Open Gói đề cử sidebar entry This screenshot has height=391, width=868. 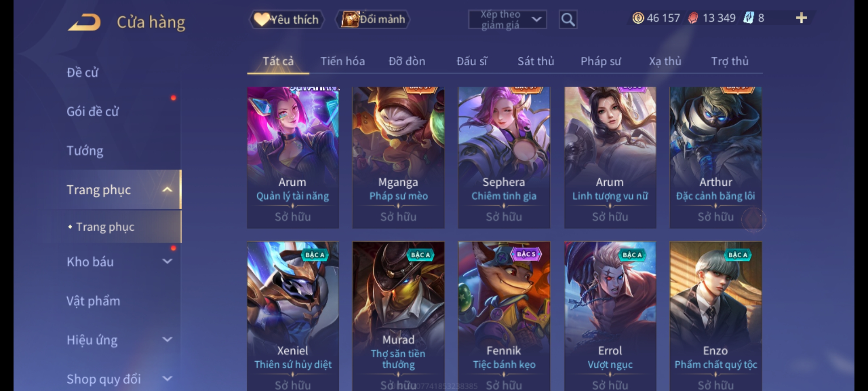pos(93,112)
